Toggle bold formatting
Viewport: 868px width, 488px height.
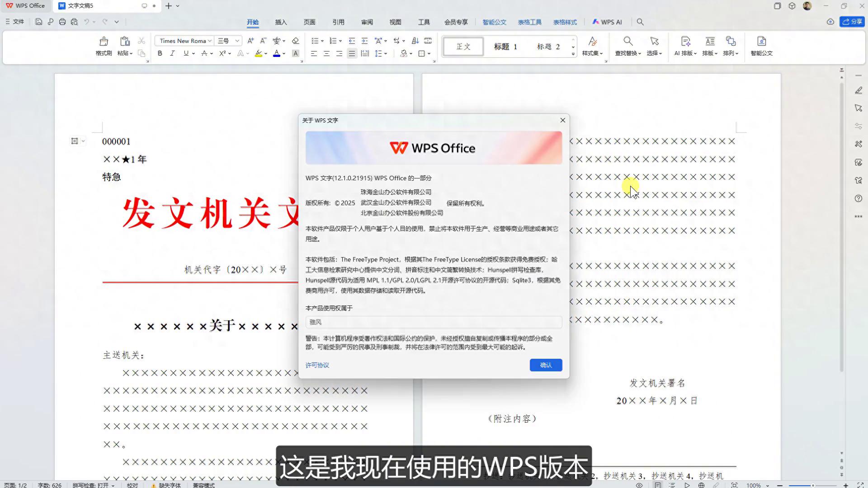pos(160,53)
